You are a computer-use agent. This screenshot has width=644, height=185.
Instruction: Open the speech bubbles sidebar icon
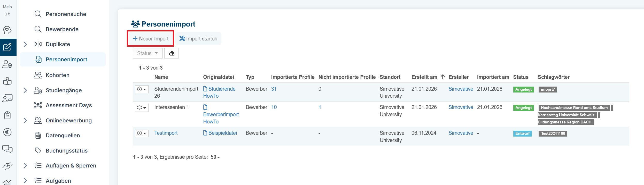[x=7, y=149]
